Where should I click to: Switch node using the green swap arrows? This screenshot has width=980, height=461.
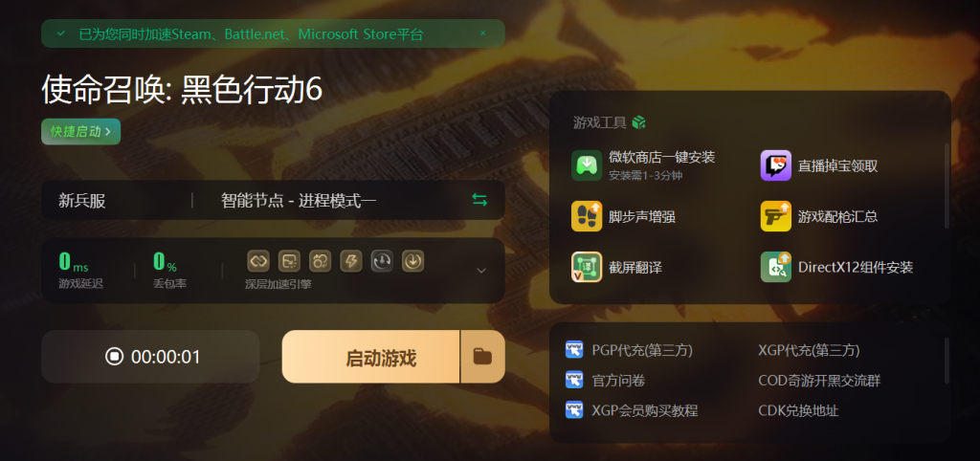479,200
